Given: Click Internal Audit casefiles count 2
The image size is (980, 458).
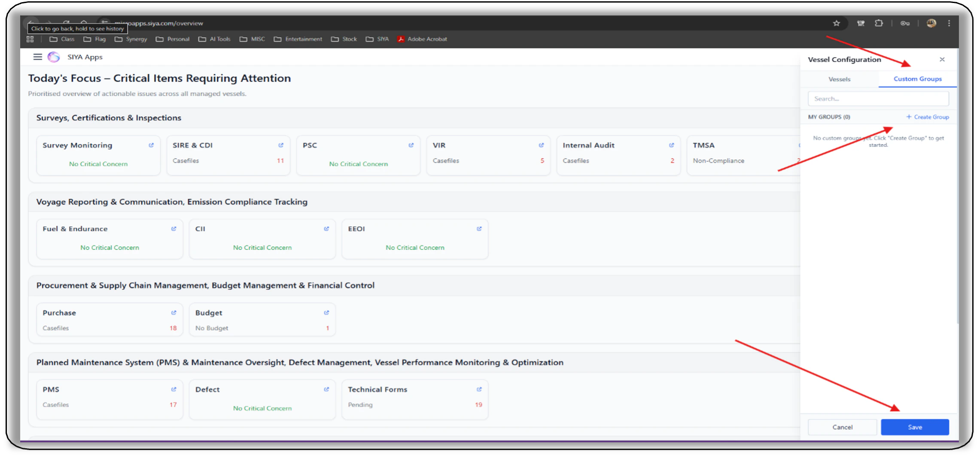Looking at the screenshot, I should 673,161.
